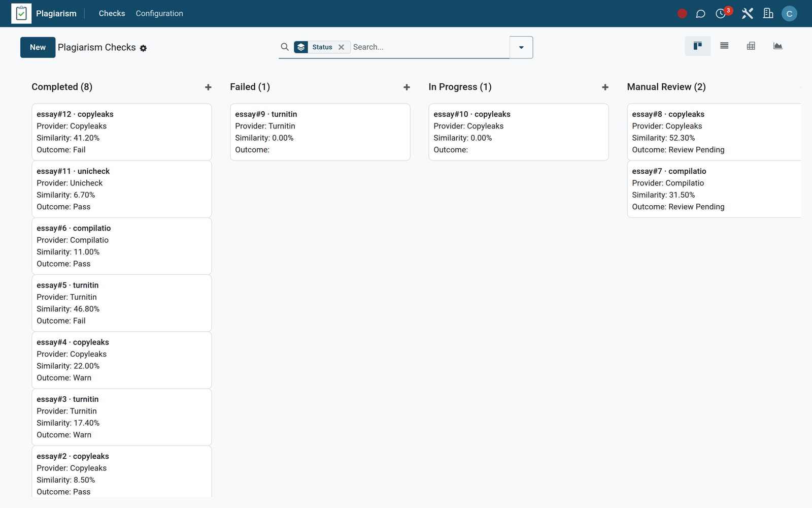This screenshot has height=508, width=812.
Task: Open the essay#8 copyleaks review card
Action: coord(714,132)
